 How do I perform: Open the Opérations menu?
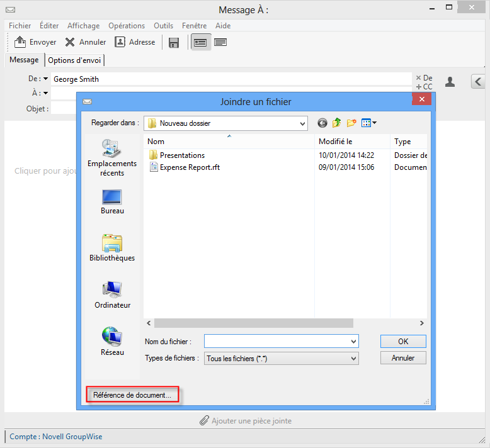[x=127, y=26]
